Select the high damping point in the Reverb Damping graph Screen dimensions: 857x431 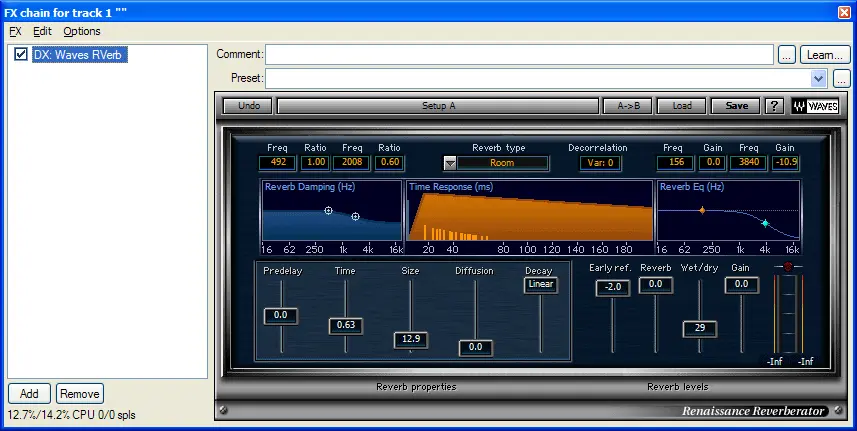[355, 217]
